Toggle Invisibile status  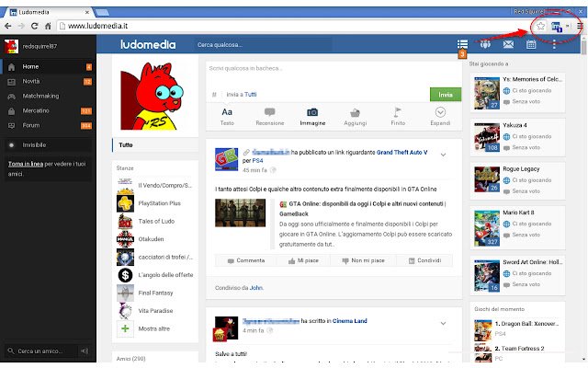click(x=48, y=145)
